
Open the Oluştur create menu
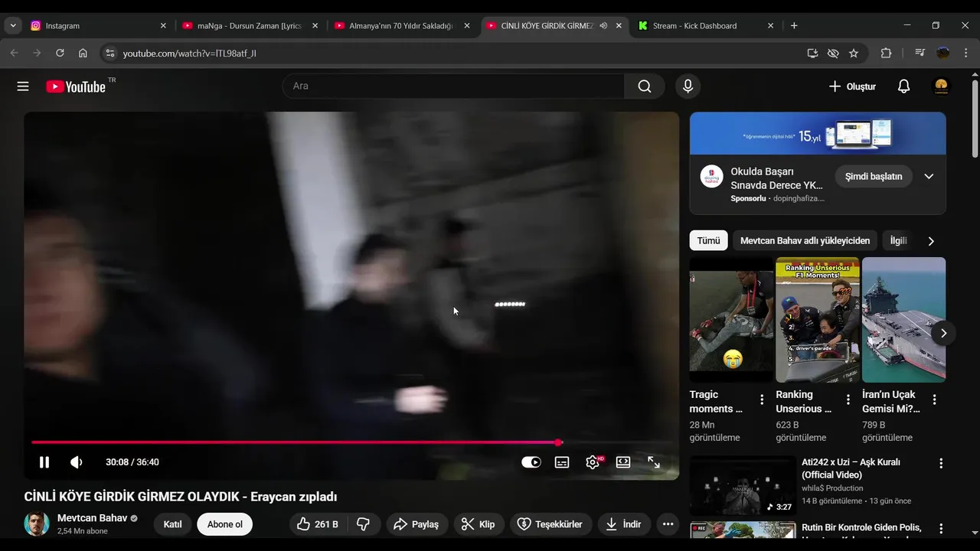pos(852,86)
